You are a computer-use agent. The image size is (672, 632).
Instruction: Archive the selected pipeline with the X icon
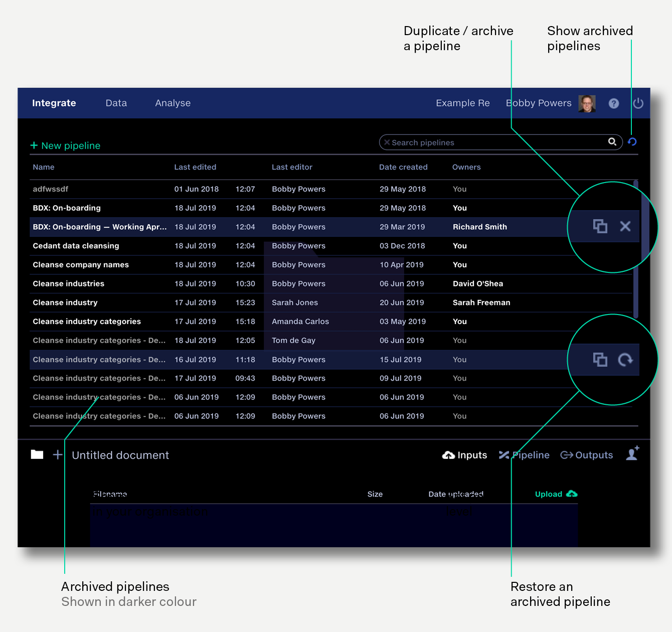coord(625,226)
